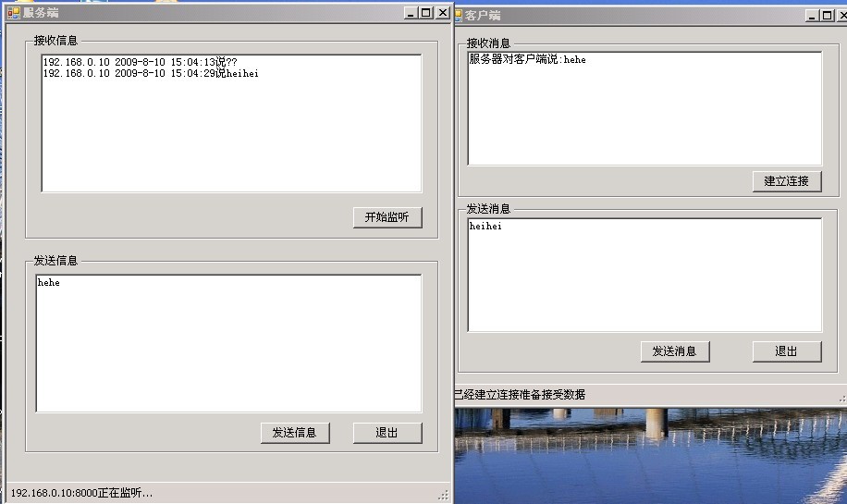The width and height of the screenshot is (847, 504).
Task: Maximize the 服务端 window
Action: click(426, 13)
